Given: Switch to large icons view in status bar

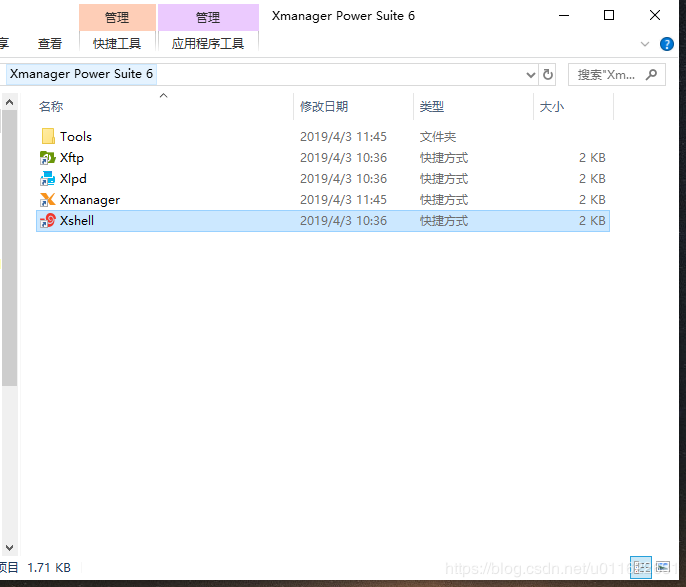Looking at the screenshot, I should pyautogui.click(x=662, y=567).
